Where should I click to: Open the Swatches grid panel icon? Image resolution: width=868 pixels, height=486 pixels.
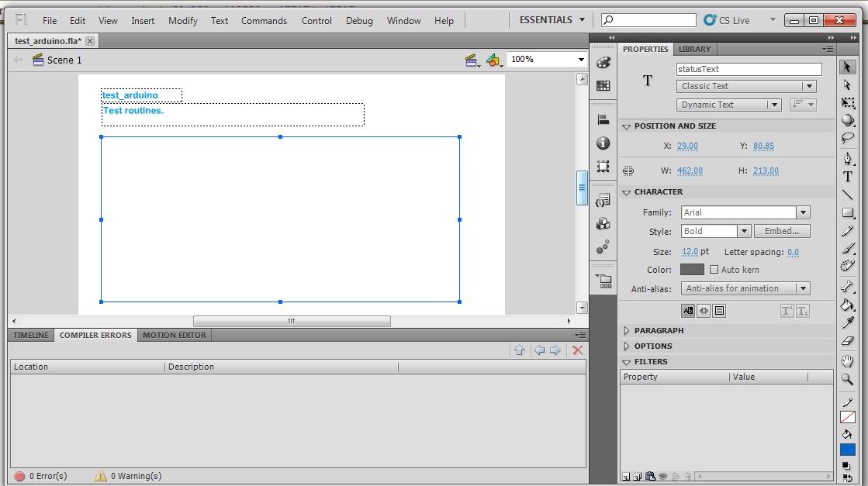pyautogui.click(x=603, y=86)
